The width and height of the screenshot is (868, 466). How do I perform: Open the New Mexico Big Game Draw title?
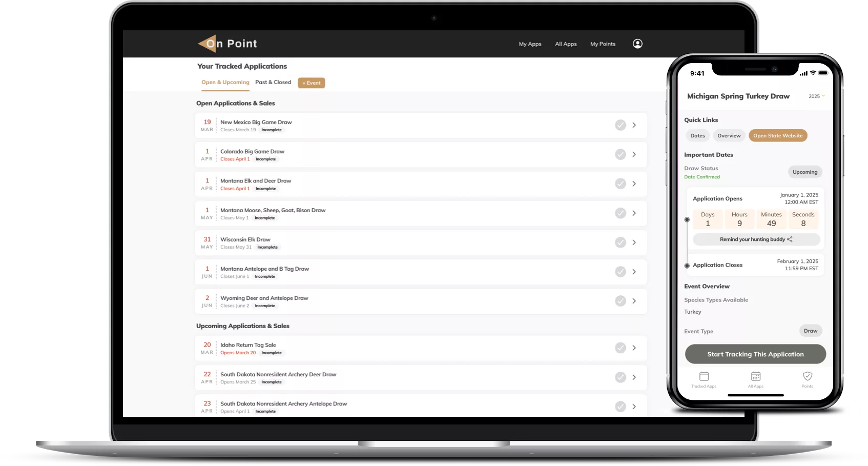tap(256, 122)
